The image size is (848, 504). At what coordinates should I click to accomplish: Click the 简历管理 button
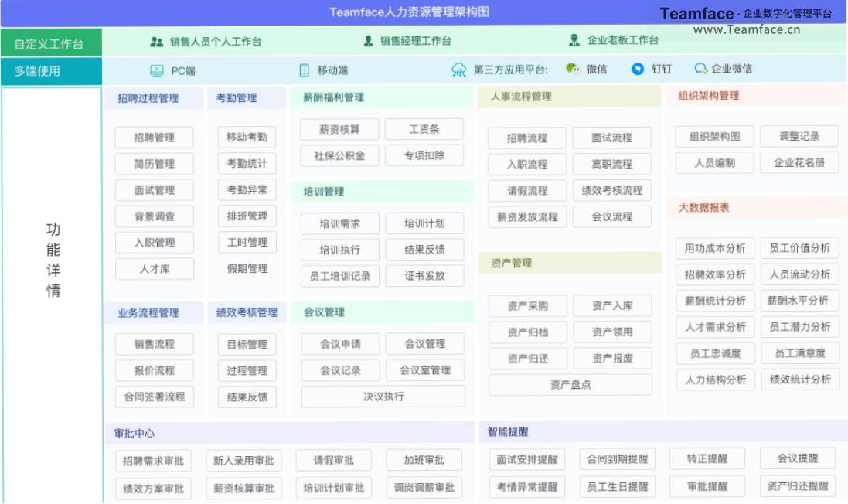tap(154, 164)
